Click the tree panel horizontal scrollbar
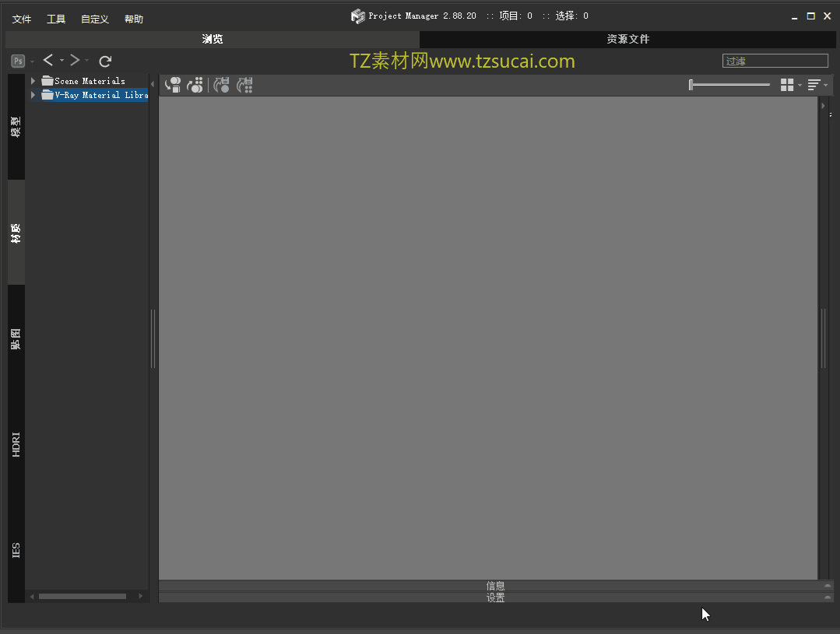840x634 pixels. pos(83,596)
